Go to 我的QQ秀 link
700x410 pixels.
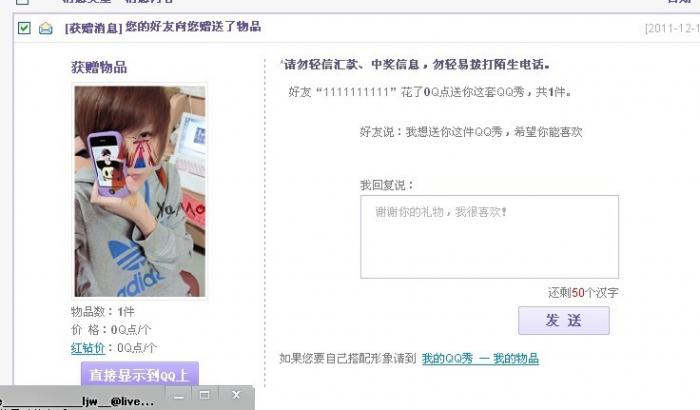[x=447, y=359]
